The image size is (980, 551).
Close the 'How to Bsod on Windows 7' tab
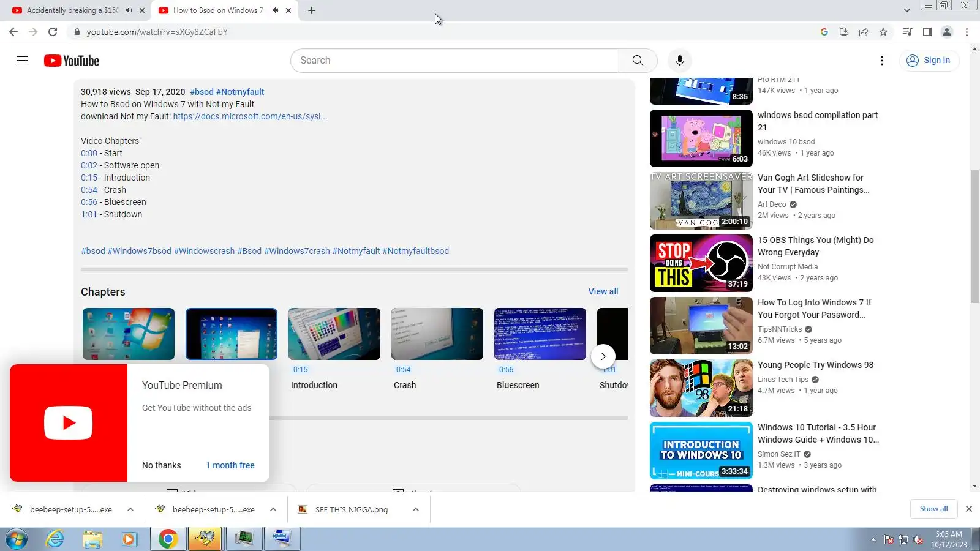288,10
